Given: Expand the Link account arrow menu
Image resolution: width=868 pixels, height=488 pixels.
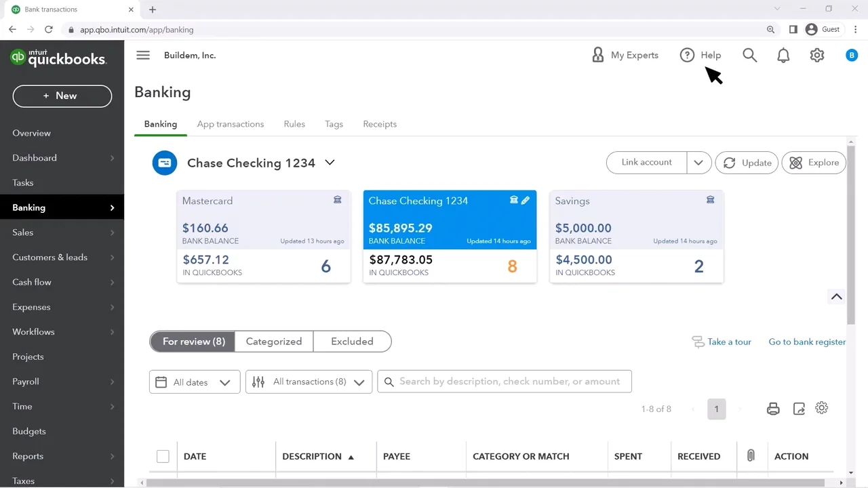Looking at the screenshot, I should [x=698, y=163].
